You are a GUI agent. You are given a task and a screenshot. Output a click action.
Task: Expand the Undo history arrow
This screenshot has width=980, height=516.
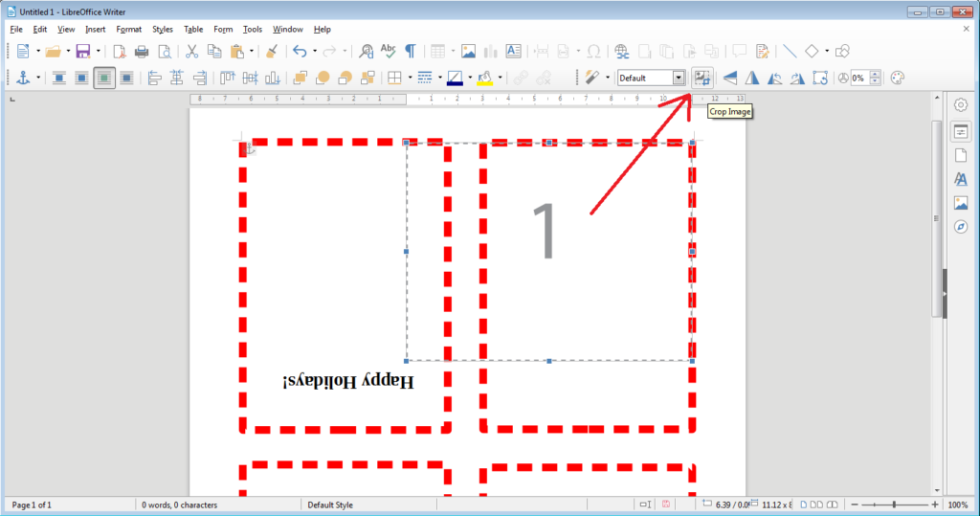(315, 51)
